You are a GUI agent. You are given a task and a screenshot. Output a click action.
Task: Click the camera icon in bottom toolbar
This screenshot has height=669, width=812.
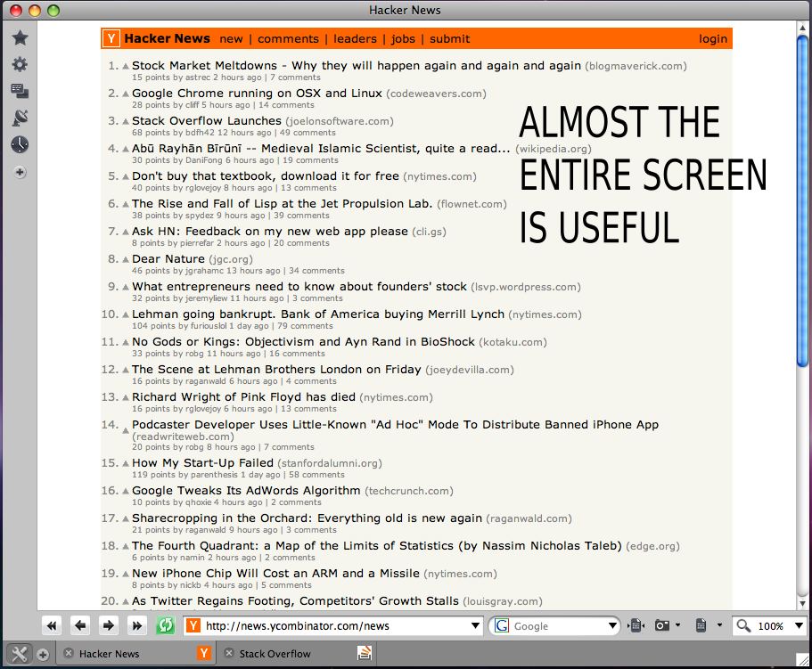(662, 626)
